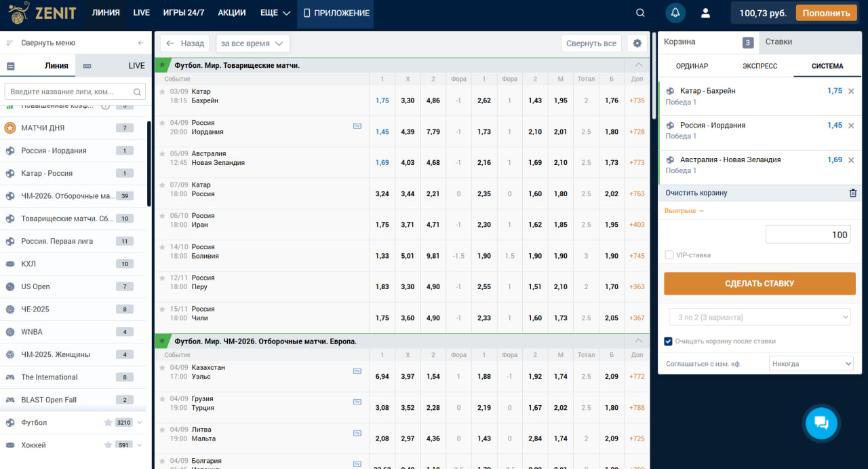Click search icon in league search box
The height and width of the screenshot is (469, 868).
point(137,92)
